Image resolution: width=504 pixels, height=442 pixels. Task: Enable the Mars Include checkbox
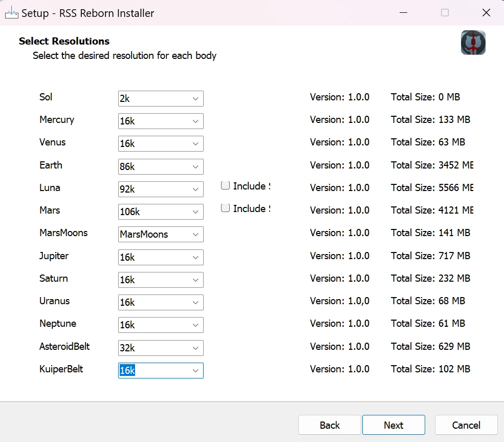[225, 208]
